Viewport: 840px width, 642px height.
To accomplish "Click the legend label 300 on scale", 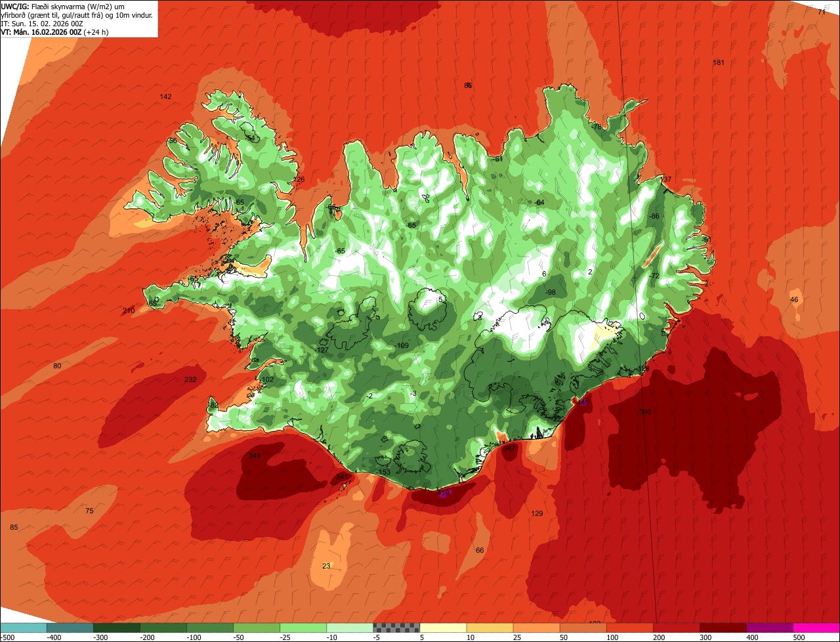I will pyautogui.click(x=705, y=637).
